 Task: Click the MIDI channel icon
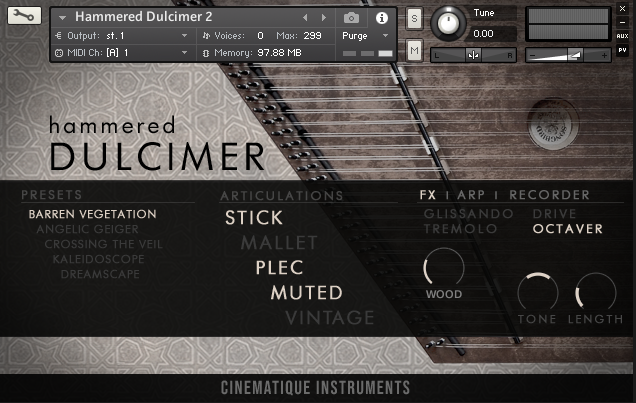(59, 53)
